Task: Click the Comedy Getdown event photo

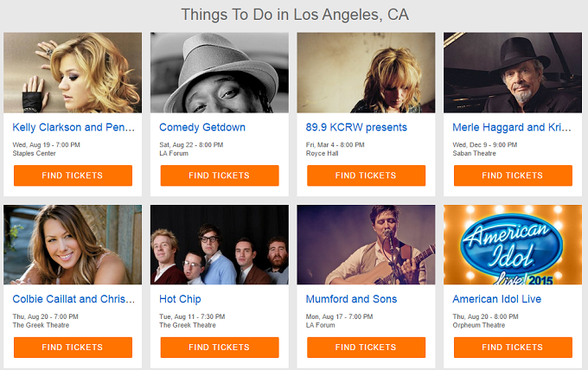Action: 220,73
